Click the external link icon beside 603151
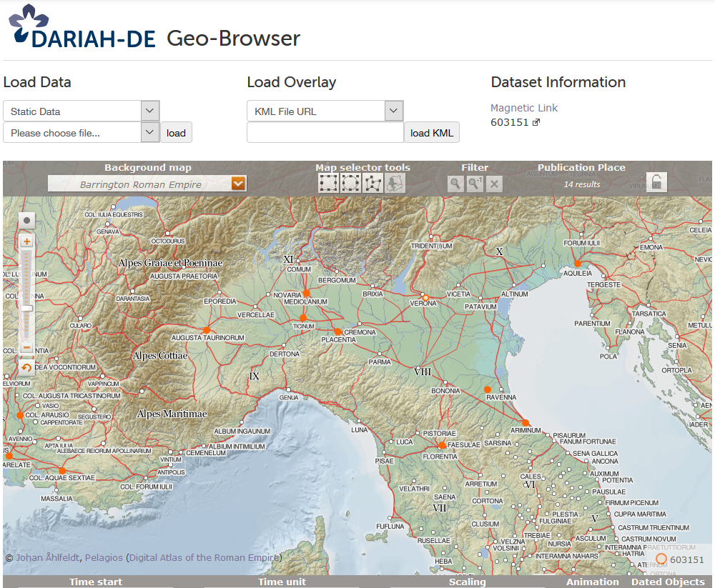Viewport: 715px width, 588px height. (536, 122)
